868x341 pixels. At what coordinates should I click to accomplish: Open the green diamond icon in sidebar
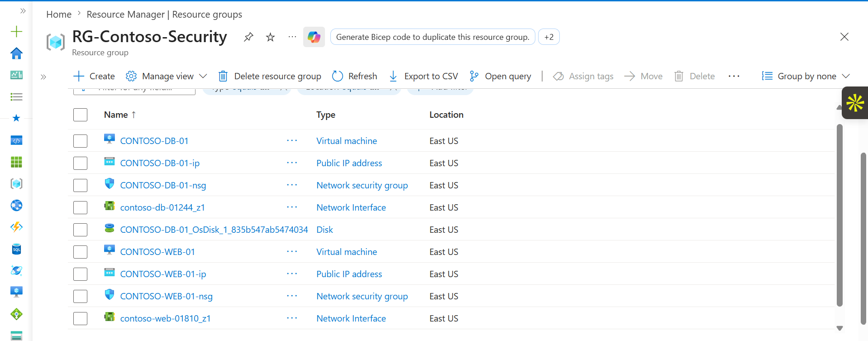(16, 314)
